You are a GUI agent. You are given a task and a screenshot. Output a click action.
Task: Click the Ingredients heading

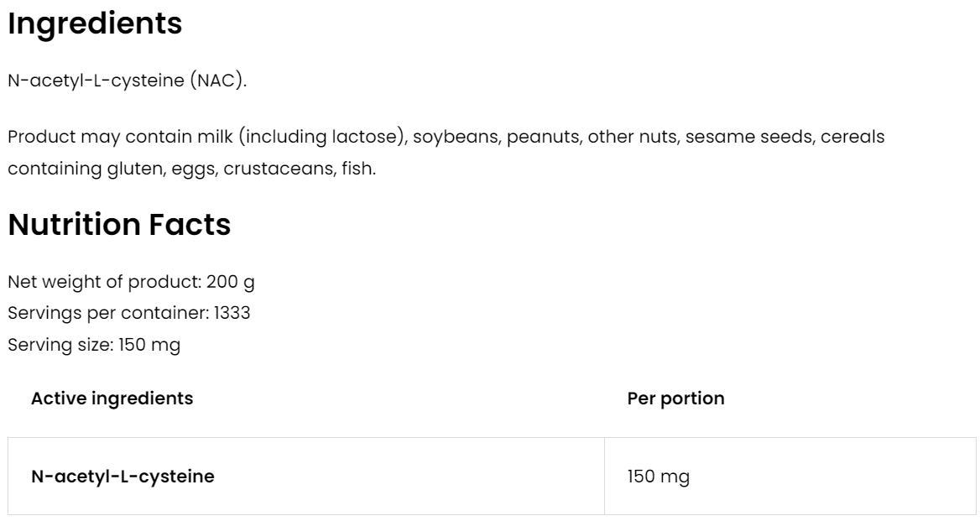click(x=95, y=24)
